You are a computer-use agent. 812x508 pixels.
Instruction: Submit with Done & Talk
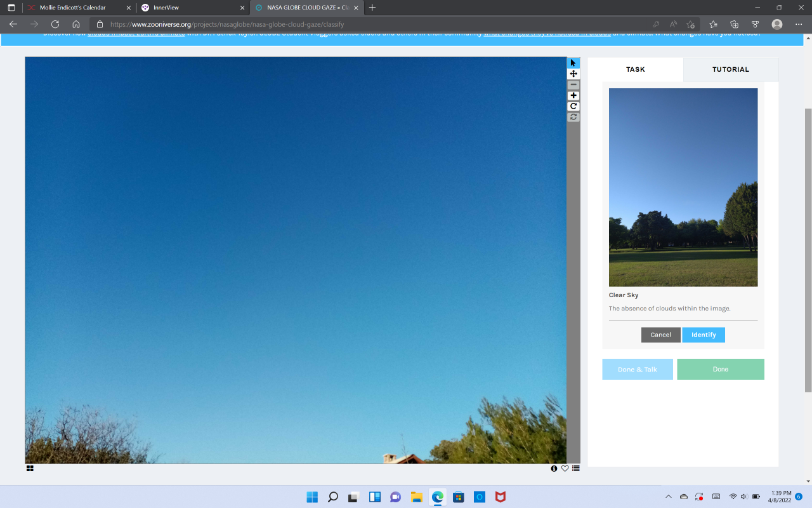pos(638,370)
